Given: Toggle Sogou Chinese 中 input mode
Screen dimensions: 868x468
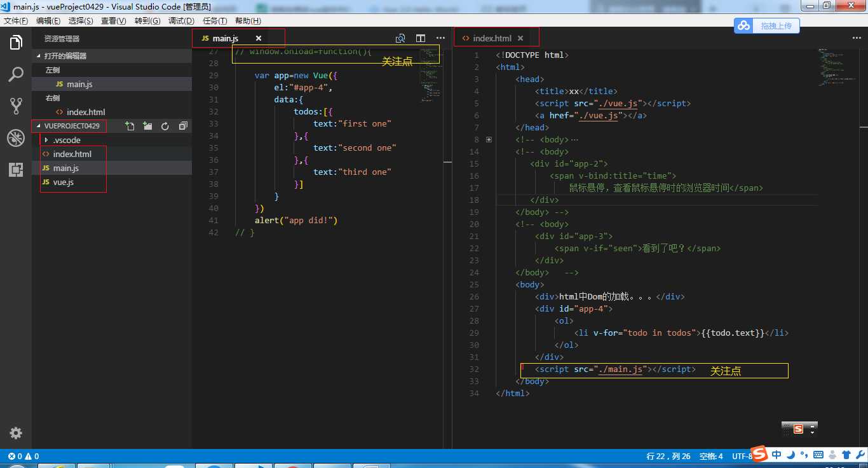Looking at the screenshot, I should (x=776, y=454).
